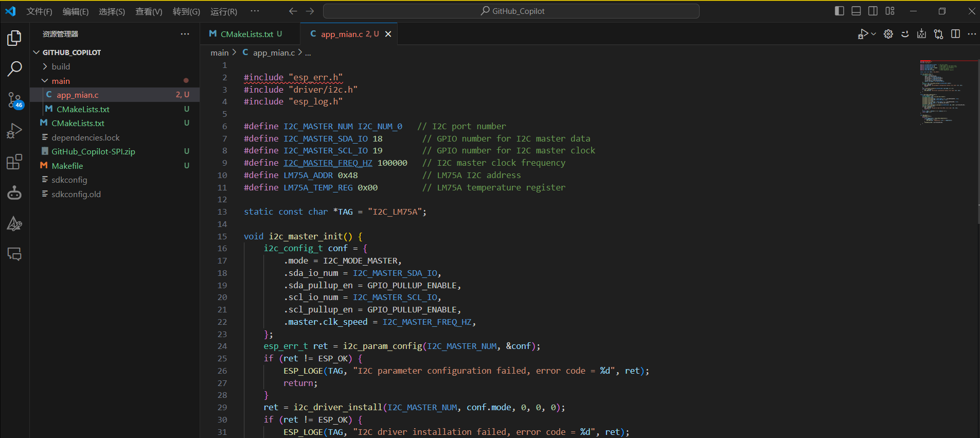The image size is (980, 438).
Task: Click the download-into-box toolbar icon
Action: coord(921,34)
